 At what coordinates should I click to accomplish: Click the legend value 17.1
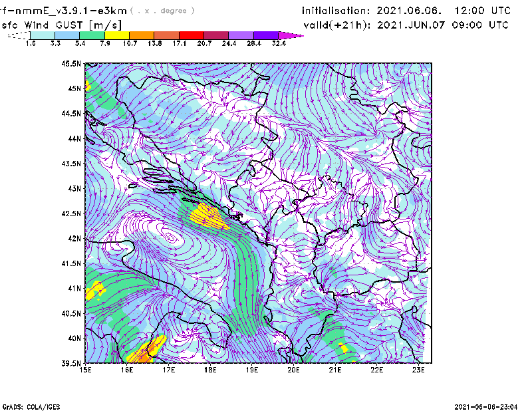pyautogui.click(x=180, y=43)
